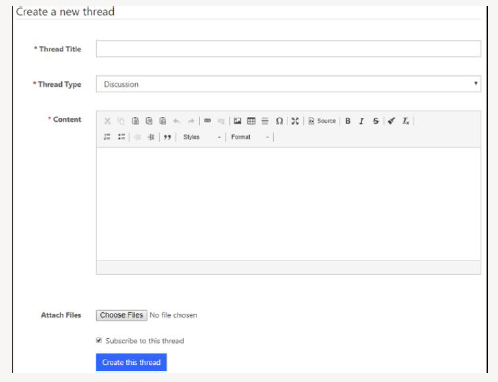Insert an image with the Image icon
This screenshot has height=382, width=498.
point(237,121)
